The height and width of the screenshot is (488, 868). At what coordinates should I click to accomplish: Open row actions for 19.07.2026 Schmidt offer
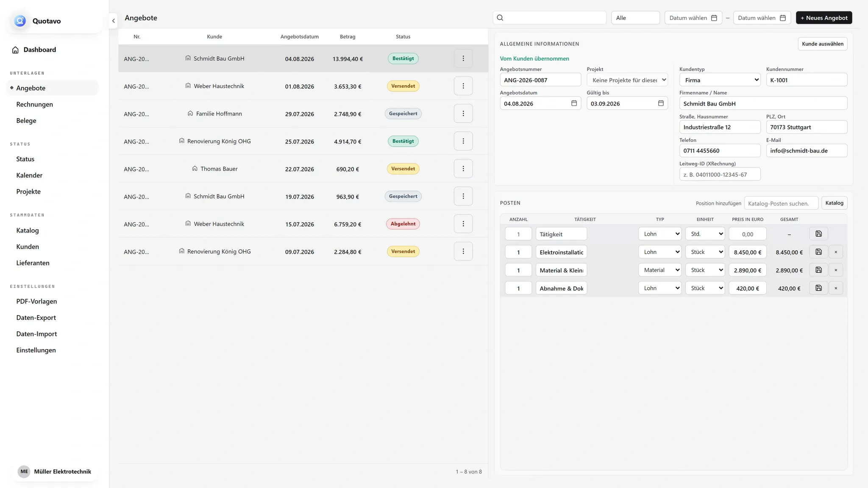tap(463, 196)
